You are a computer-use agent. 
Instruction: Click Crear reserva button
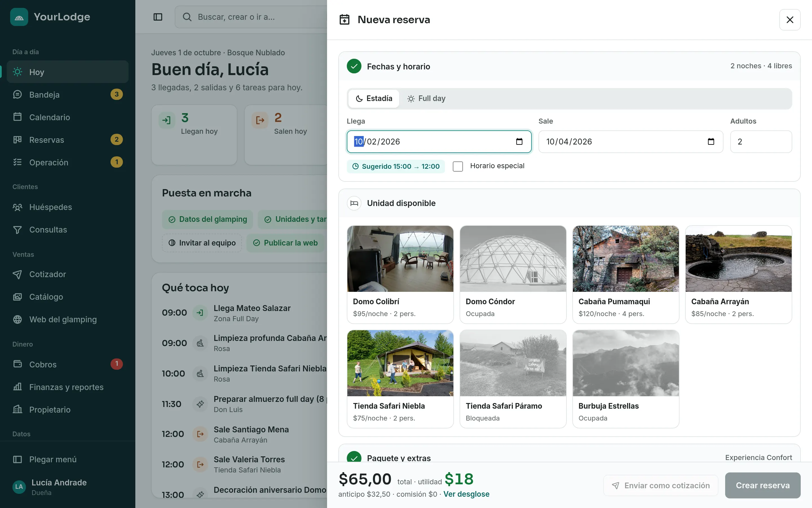pos(762,485)
